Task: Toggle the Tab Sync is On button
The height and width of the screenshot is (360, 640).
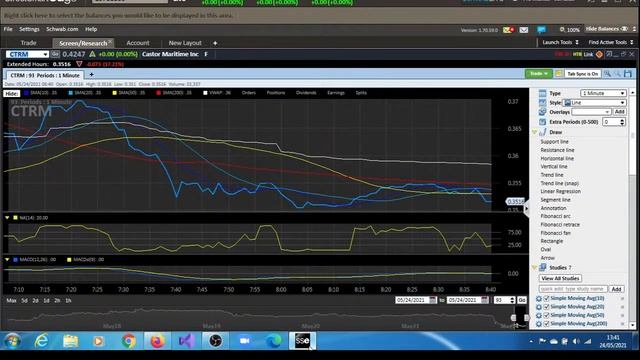Action: [x=582, y=73]
